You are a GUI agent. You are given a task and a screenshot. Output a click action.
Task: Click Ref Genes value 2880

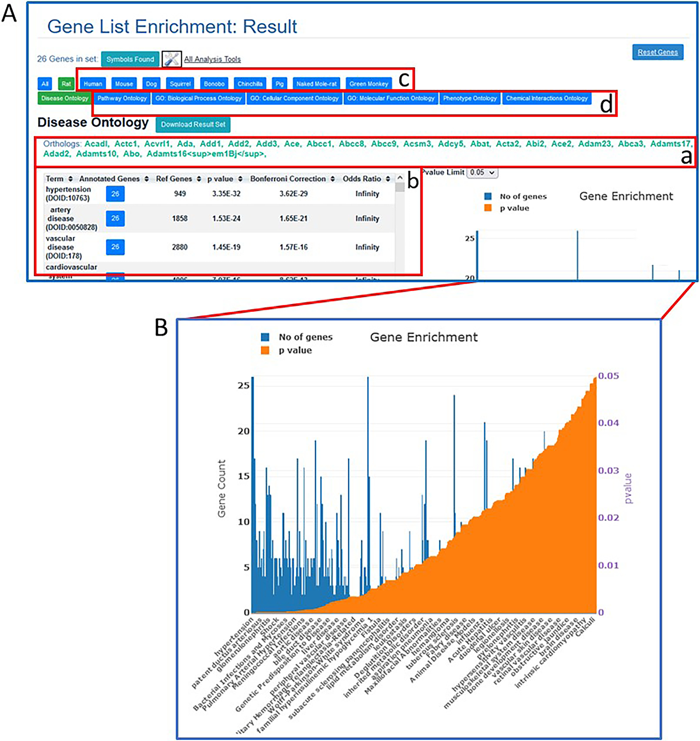180,247
